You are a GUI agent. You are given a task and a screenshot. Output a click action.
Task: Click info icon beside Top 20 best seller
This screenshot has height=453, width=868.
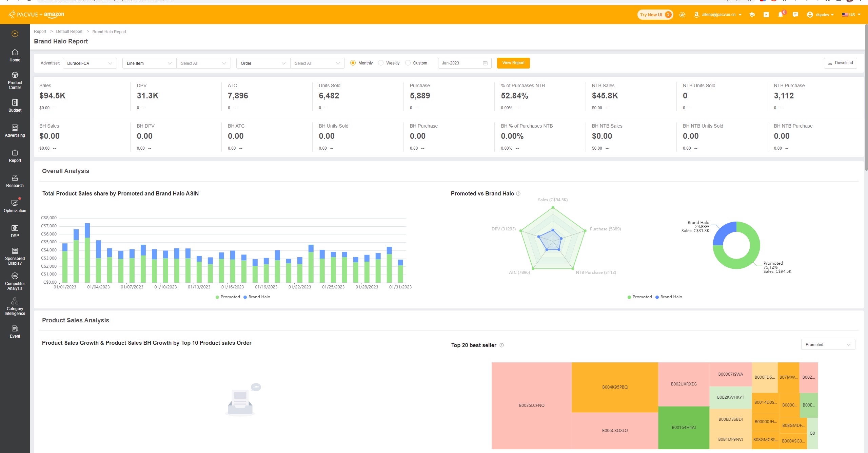tap(502, 345)
